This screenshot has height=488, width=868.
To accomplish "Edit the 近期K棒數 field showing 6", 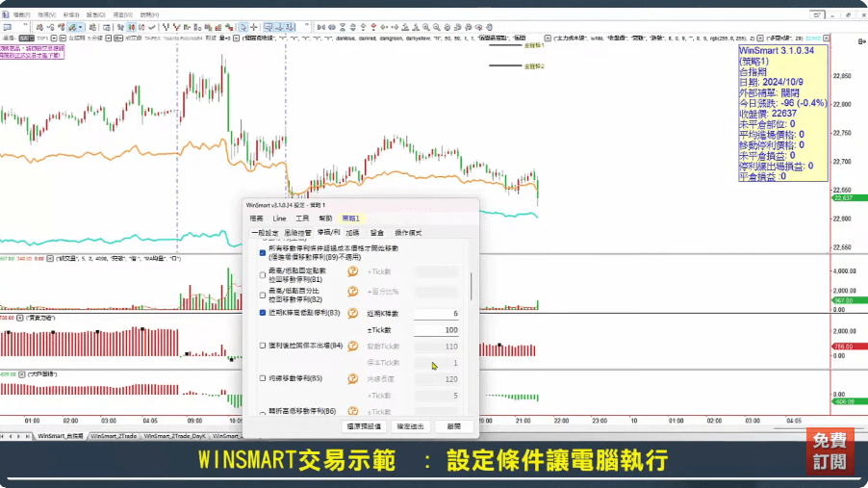I will point(436,314).
